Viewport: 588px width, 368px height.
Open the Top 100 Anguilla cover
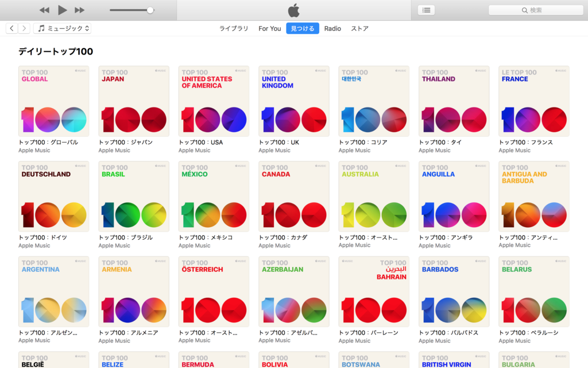point(454,197)
